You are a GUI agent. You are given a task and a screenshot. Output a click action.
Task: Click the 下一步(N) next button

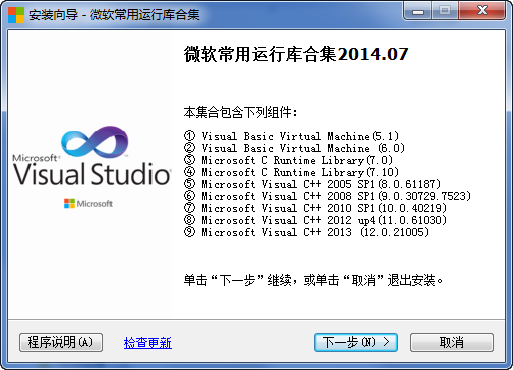coord(356,342)
